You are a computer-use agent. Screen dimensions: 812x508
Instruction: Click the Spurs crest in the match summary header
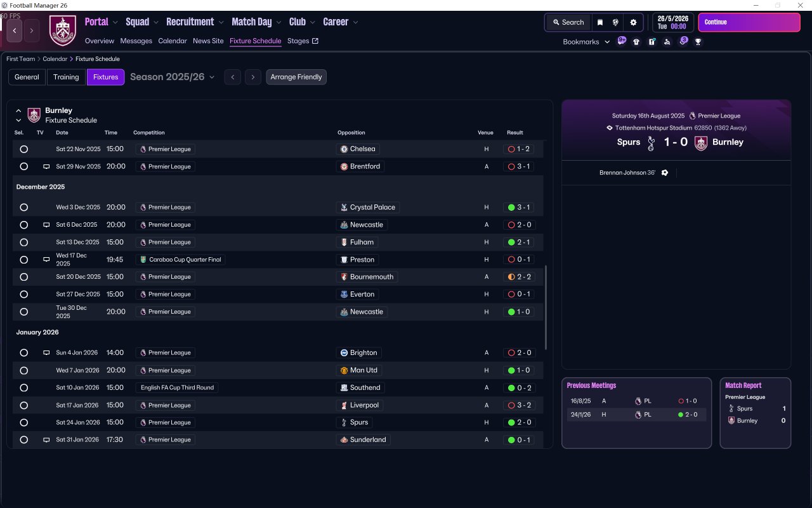point(650,143)
